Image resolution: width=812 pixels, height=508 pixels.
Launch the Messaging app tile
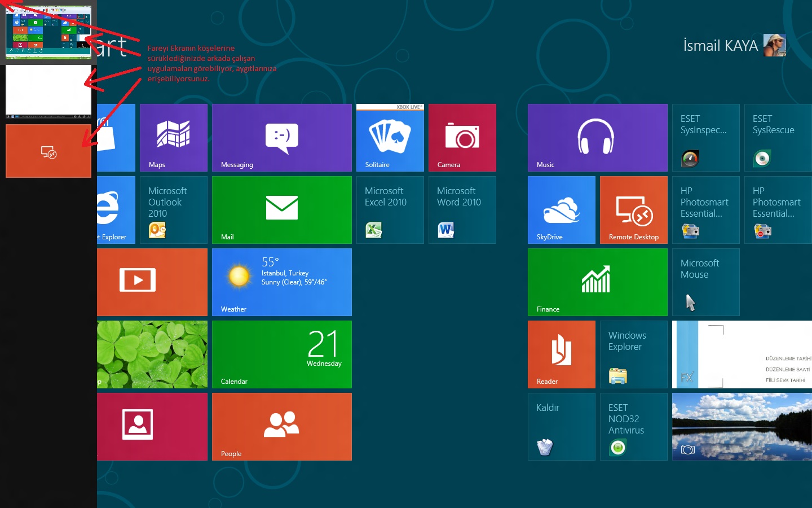(282, 138)
